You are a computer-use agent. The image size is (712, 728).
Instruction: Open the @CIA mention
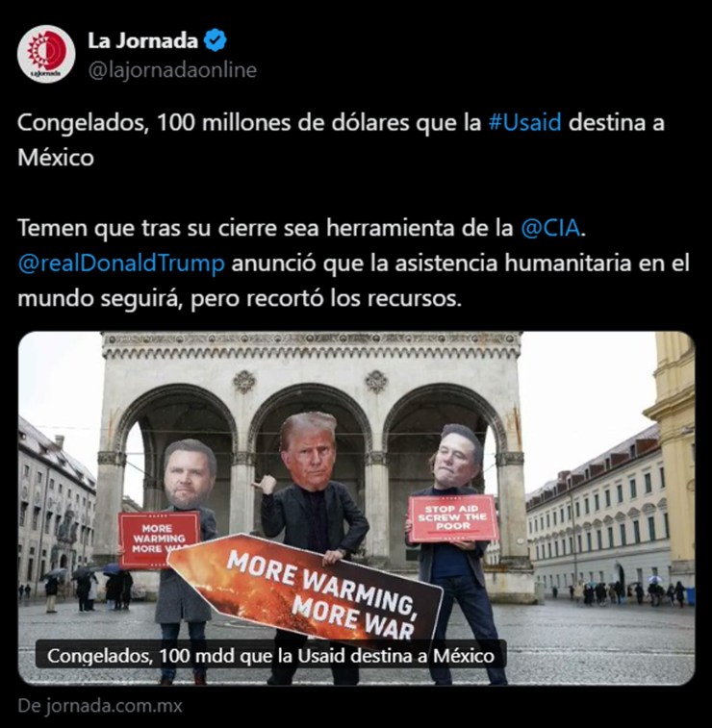(x=550, y=228)
